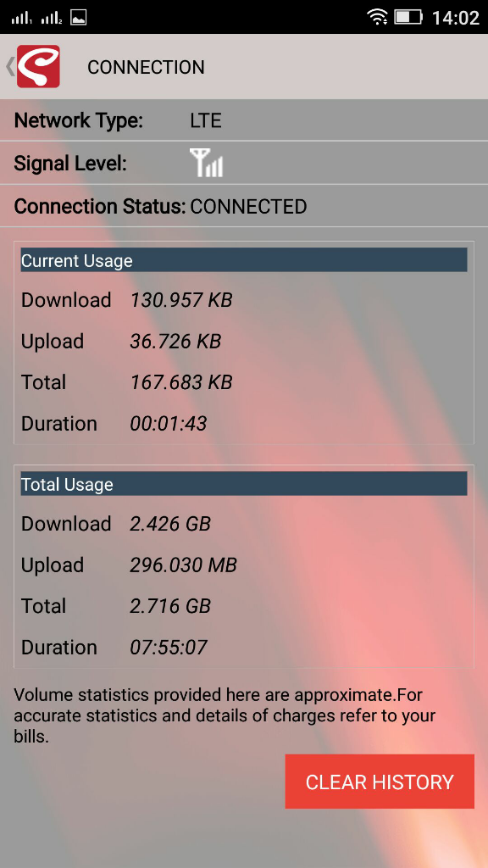
Task: Tap the total duration 07:55:07
Action: pos(169,647)
